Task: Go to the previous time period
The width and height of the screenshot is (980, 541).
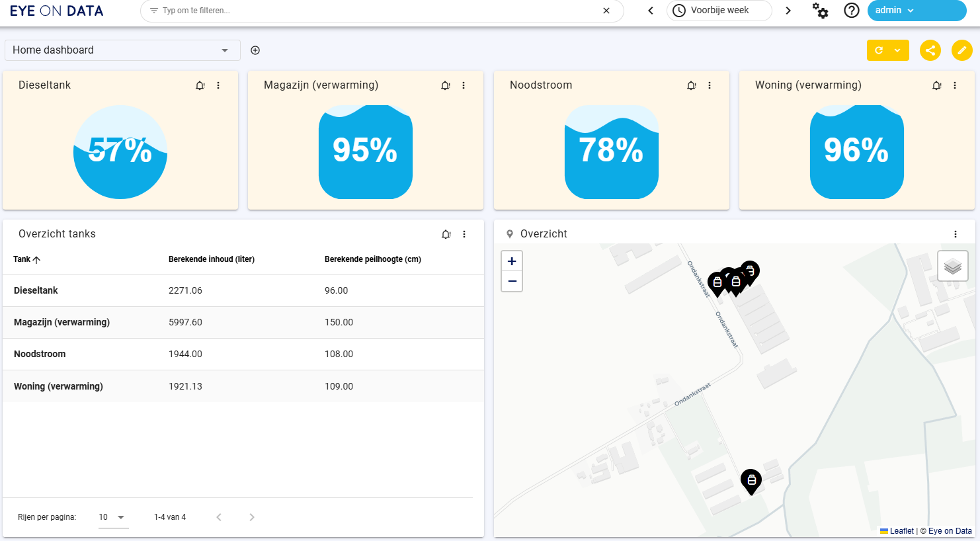Action: pyautogui.click(x=651, y=11)
